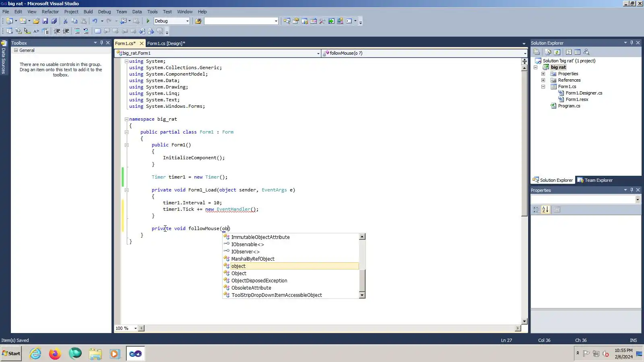Expand the Properties node in Solution Explorer
This screenshot has width=644, height=362.
click(543, 74)
